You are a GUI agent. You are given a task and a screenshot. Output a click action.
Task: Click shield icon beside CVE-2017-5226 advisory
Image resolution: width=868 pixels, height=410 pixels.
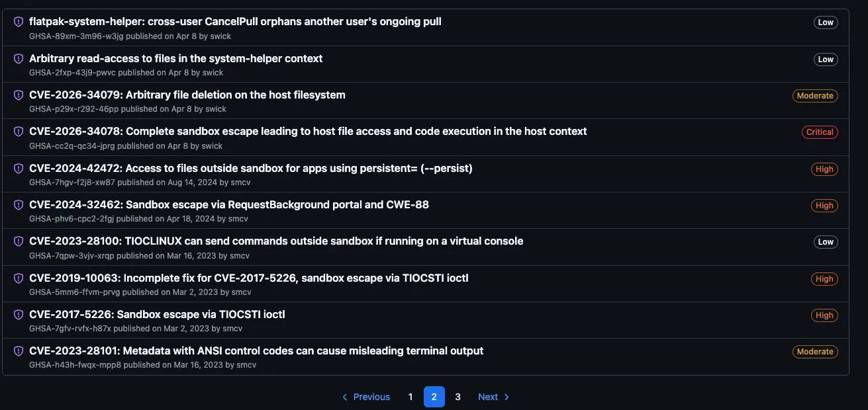(x=19, y=315)
